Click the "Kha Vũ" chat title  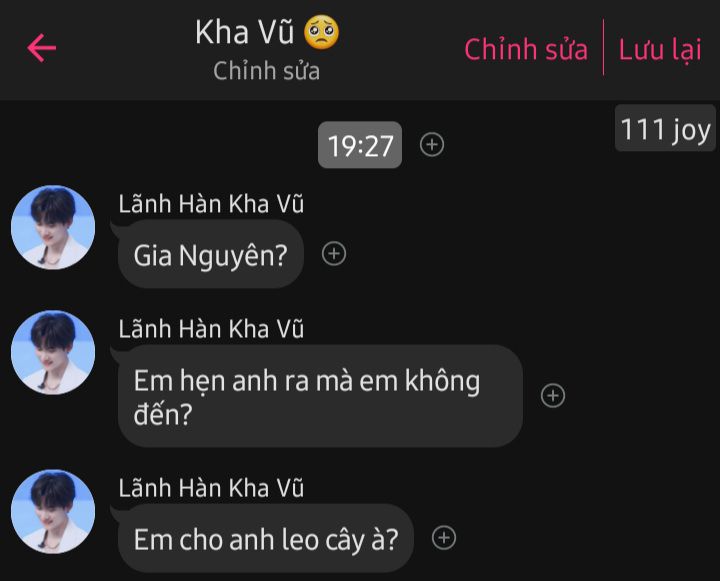pos(244,32)
